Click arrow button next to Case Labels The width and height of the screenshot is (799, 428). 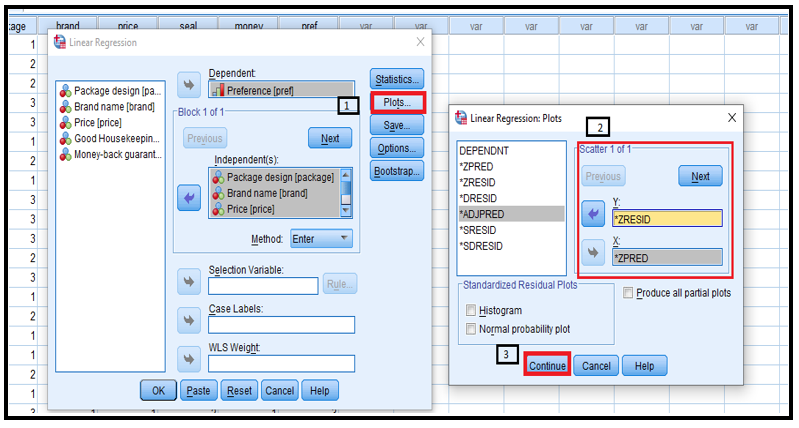point(188,320)
